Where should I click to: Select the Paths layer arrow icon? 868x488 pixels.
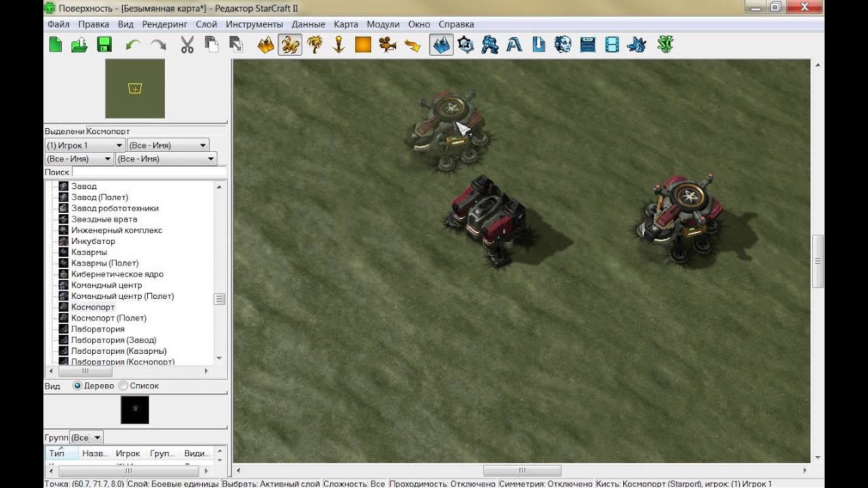412,45
